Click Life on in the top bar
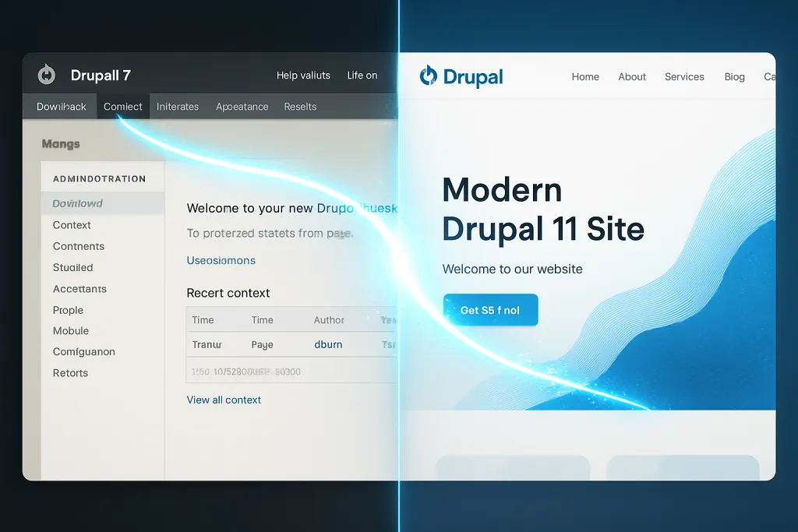Viewport: 798px width, 532px height. (362, 76)
